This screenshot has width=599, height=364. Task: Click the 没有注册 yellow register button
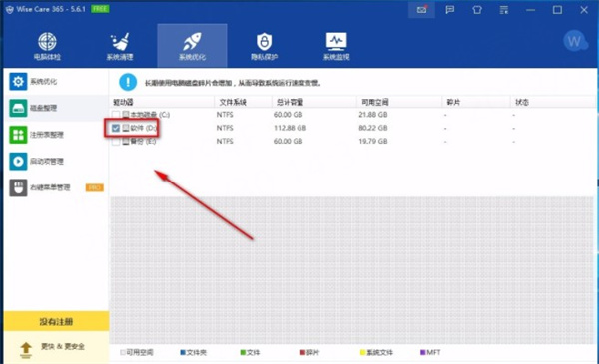[x=56, y=321]
